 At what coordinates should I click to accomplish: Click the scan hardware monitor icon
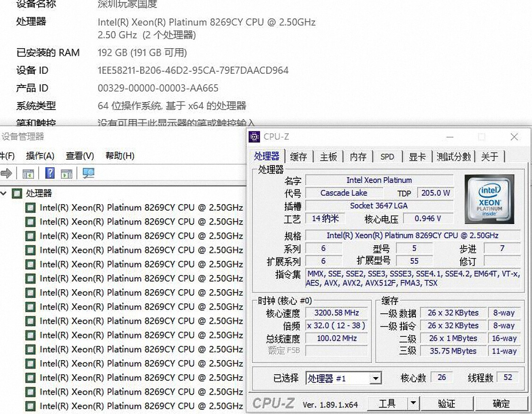pyautogui.click(x=88, y=173)
